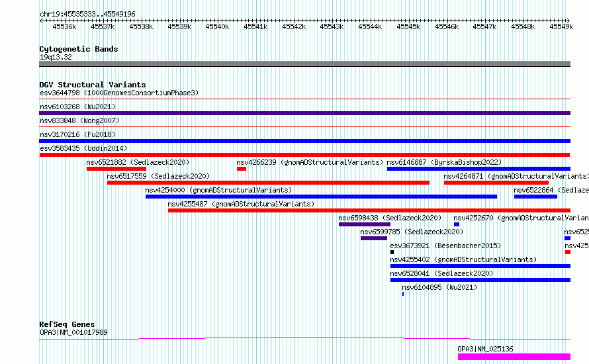Viewport: 589px width, 364px height.
Task: Open esv3673921 (Besenbacher2015) variant label
Action: click(445, 246)
